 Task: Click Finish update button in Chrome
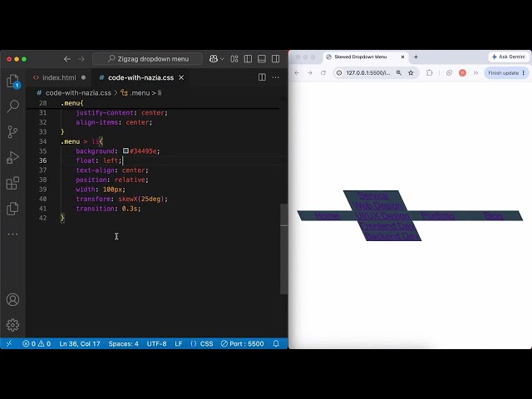click(506, 73)
